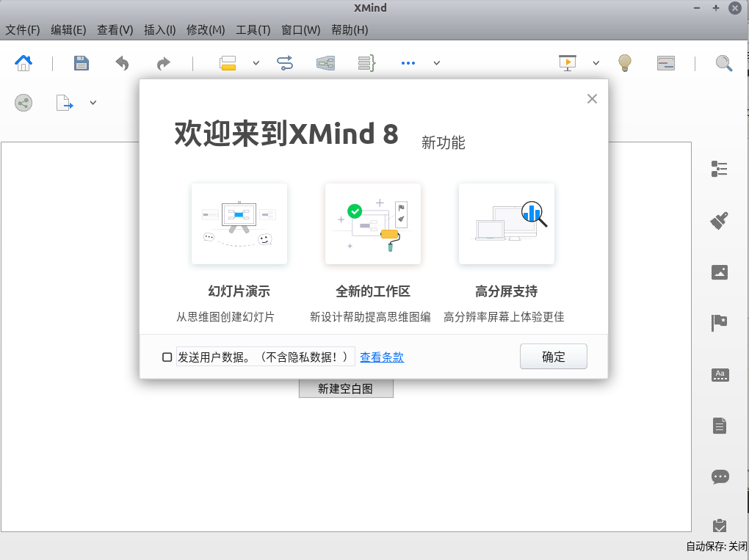749x560 pixels.
Task: Add a summary bracket icon
Action: 367,63
